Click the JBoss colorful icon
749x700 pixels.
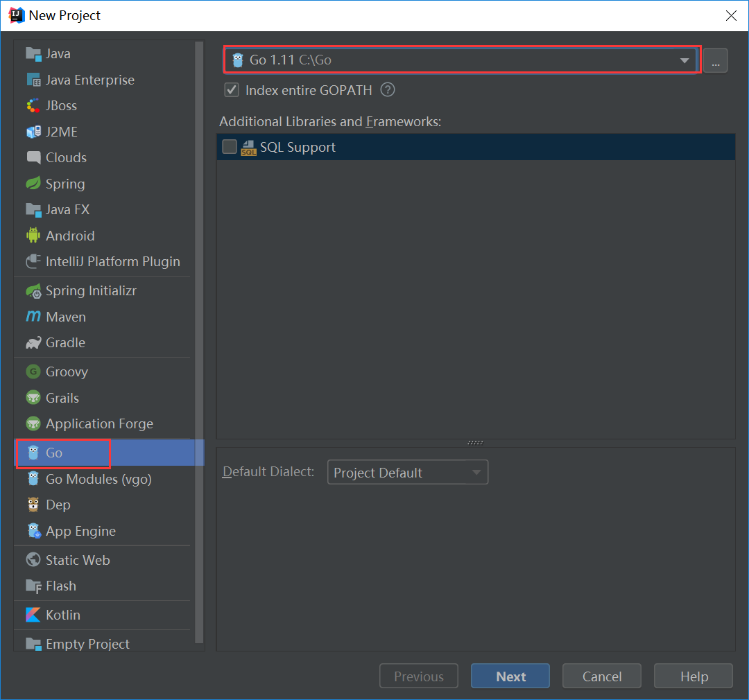[x=33, y=105]
